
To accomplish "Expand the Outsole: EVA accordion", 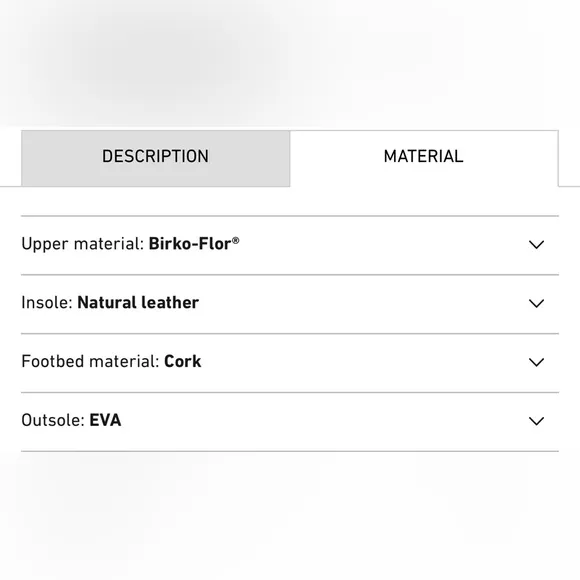I will [290, 422].
